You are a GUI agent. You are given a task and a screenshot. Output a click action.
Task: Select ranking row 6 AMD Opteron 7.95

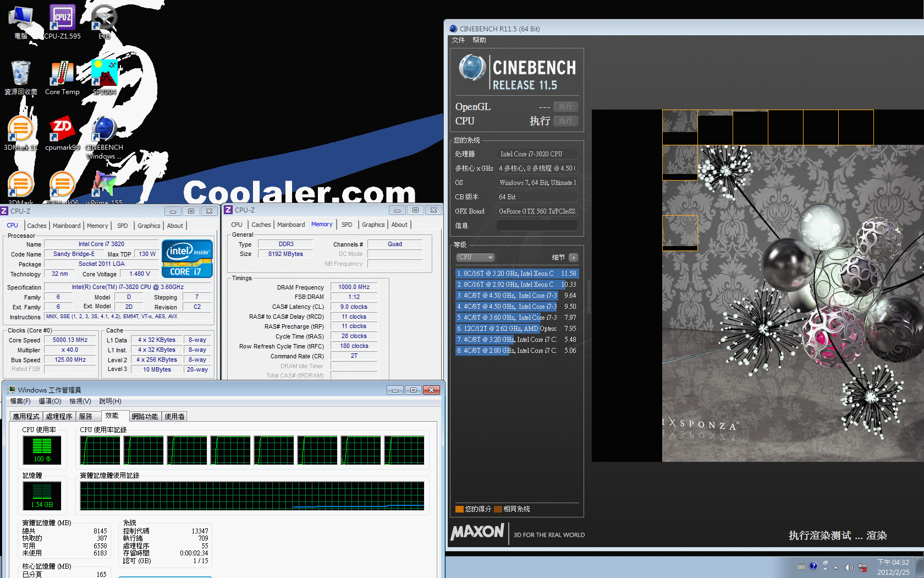517,329
